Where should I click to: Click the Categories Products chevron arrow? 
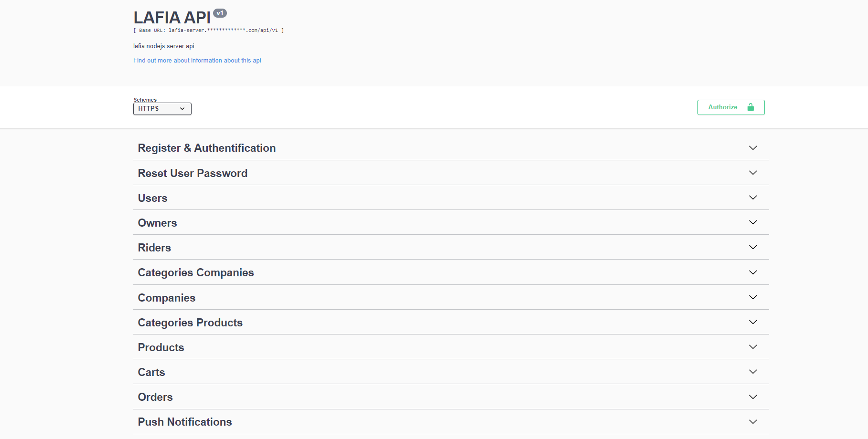point(753,322)
